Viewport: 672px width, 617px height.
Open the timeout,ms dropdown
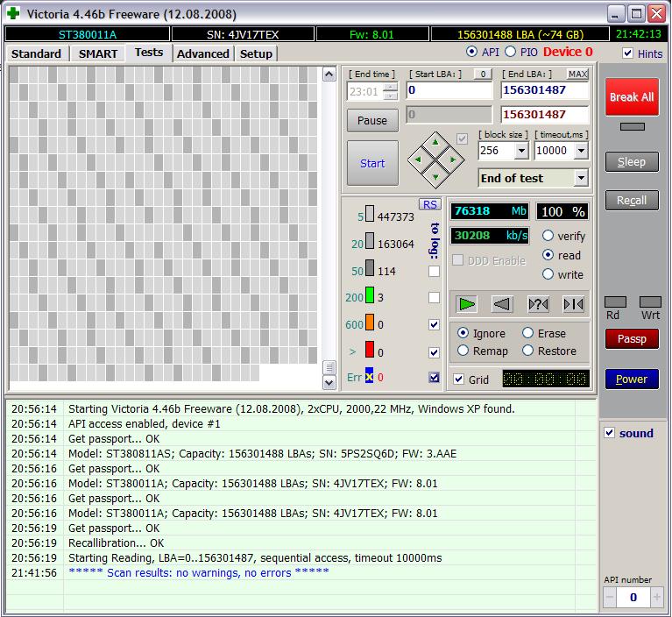pyautogui.click(x=581, y=151)
